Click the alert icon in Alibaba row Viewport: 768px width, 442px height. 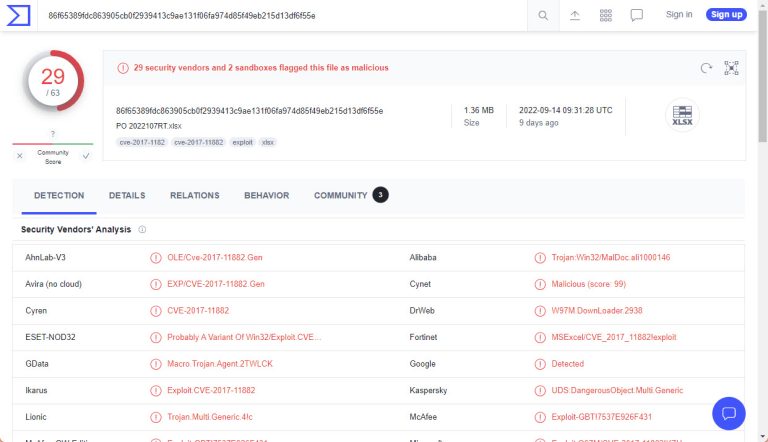coord(540,258)
